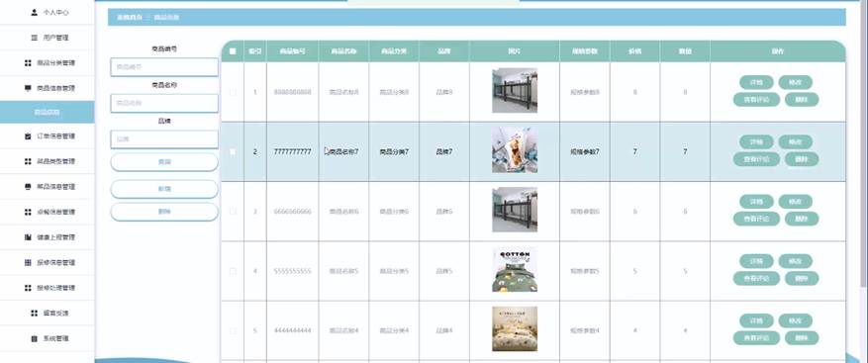Open the yellow bedding photo in row 4444444444
The height and width of the screenshot is (363, 868).
pyautogui.click(x=515, y=329)
